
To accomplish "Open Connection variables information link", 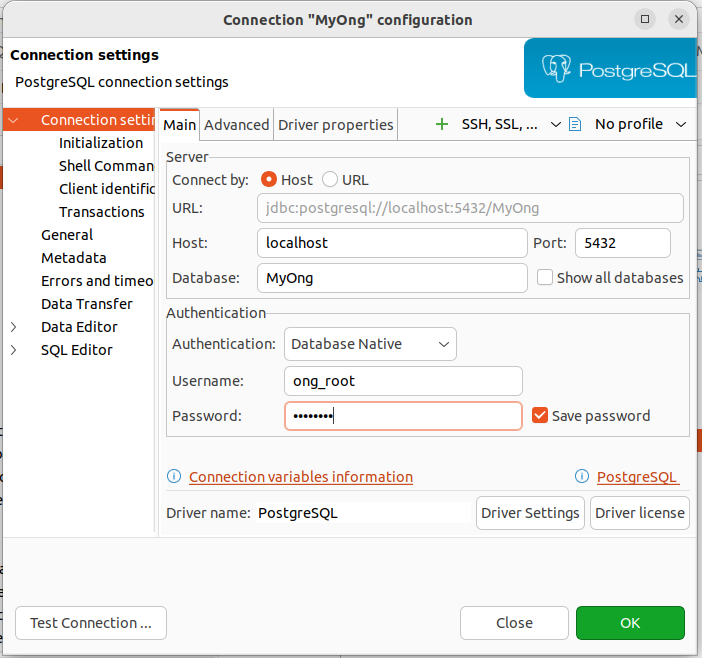I will click(301, 477).
